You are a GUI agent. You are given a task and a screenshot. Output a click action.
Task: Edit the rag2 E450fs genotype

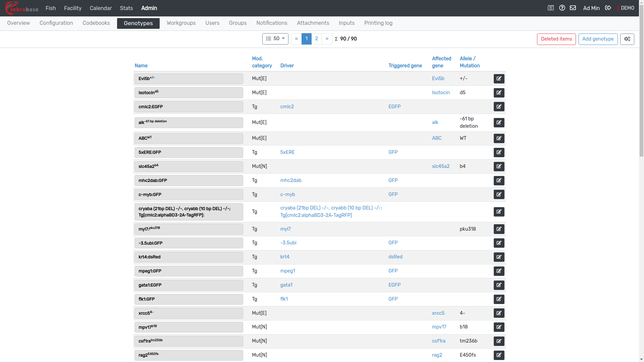tap(499, 355)
